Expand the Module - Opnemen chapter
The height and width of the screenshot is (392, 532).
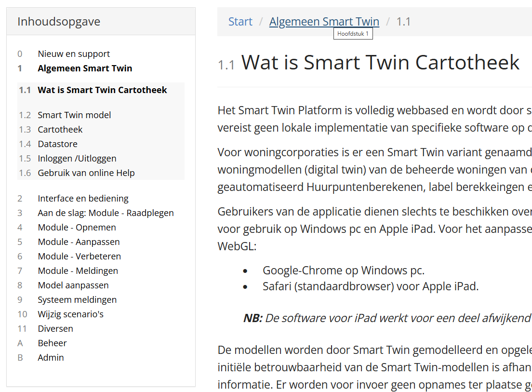coord(77,228)
